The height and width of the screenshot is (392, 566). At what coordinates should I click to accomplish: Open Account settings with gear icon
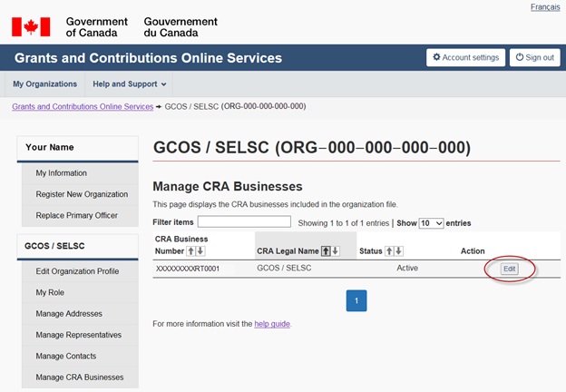(x=465, y=57)
